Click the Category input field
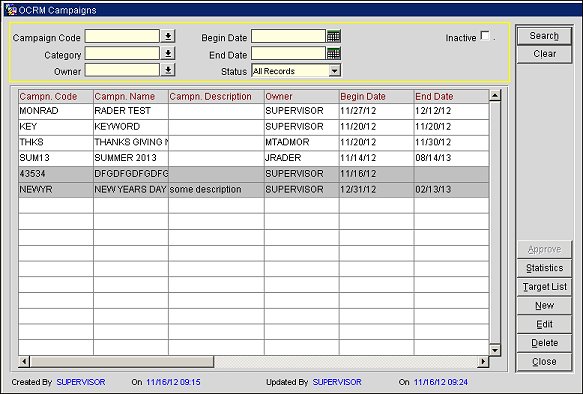This screenshot has width=583, height=394. tap(122, 54)
